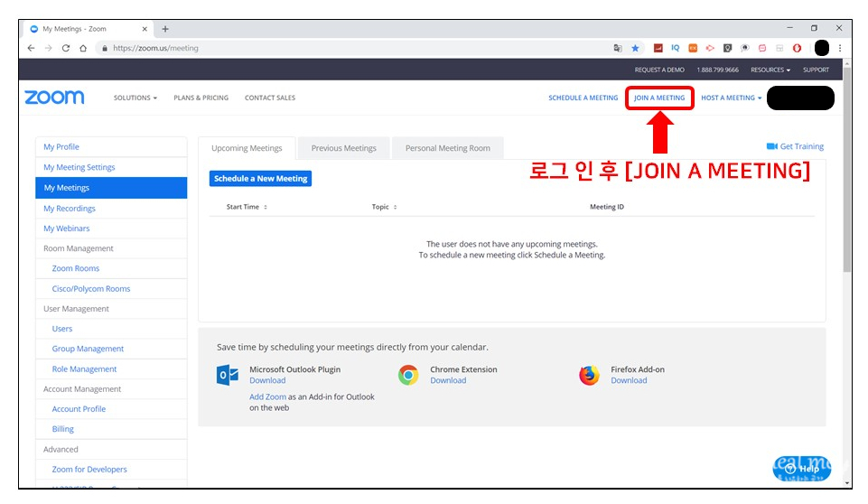Click the Firefox logo icon
The height and width of the screenshot is (504, 868).
point(589,375)
